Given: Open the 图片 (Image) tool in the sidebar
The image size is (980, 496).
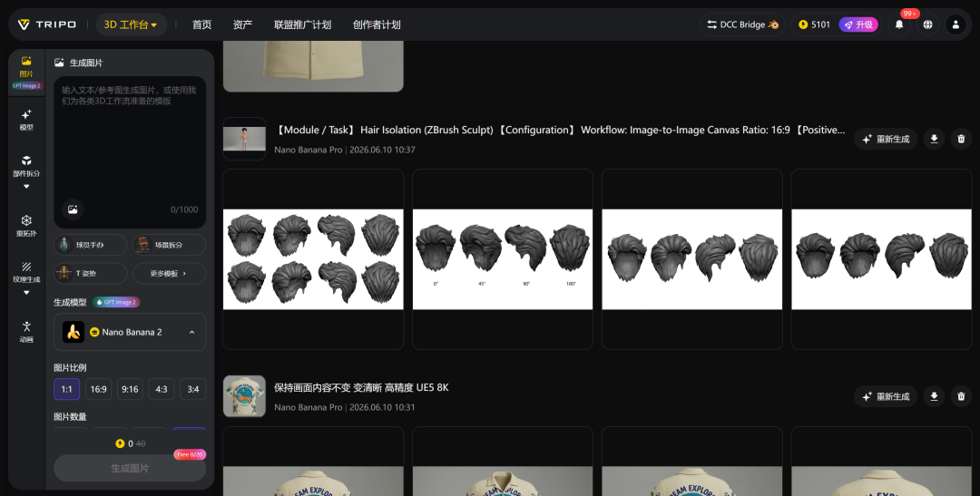Looking at the screenshot, I should pos(26,67).
